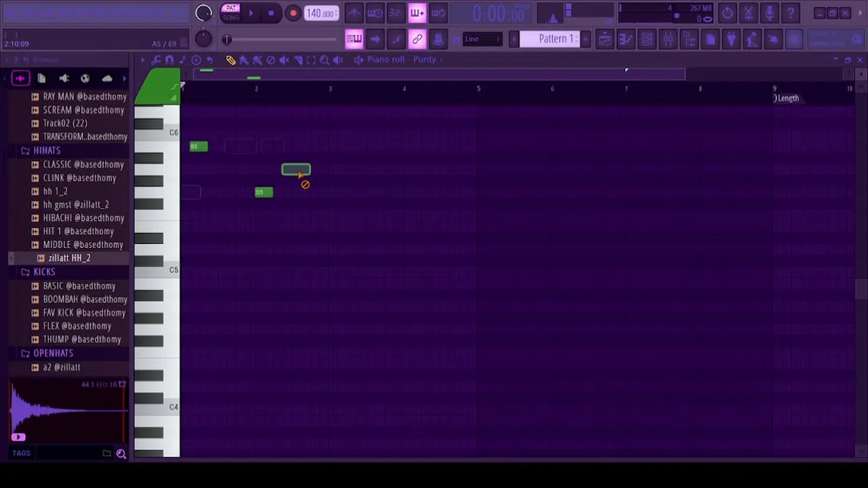The height and width of the screenshot is (488, 868).
Task: Click the search magnifier in the browser
Action: click(121, 453)
